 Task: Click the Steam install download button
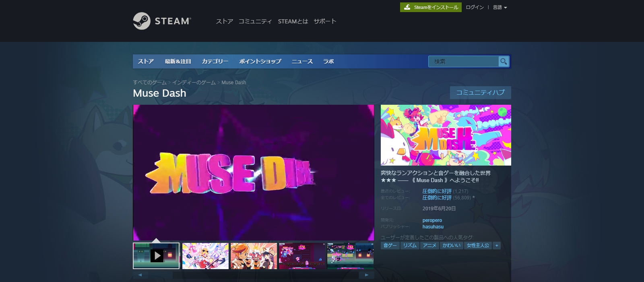tap(431, 7)
